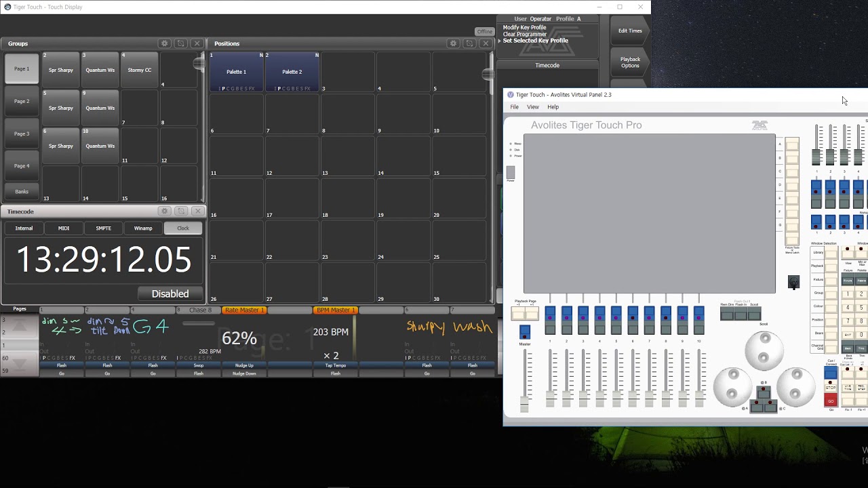Image resolution: width=868 pixels, height=488 pixels.
Task: Click the red GO key
Action: click(x=831, y=401)
